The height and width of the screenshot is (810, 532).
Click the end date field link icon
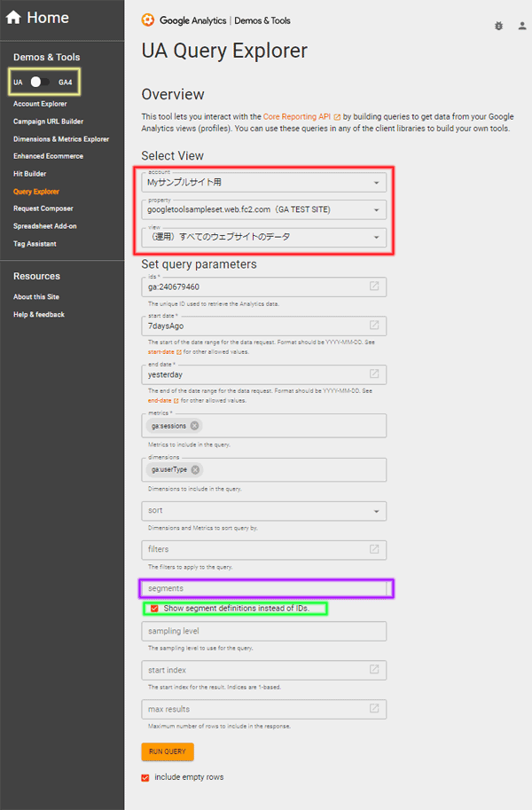(374, 374)
